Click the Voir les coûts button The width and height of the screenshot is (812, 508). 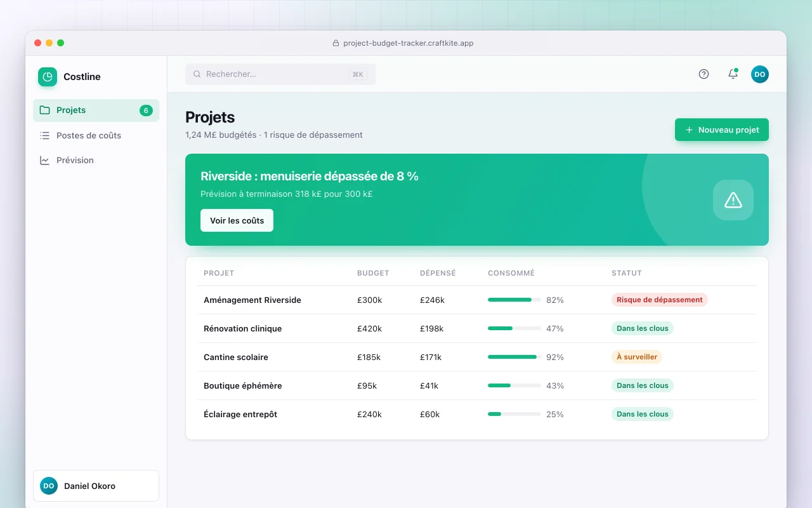click(237, 220)
